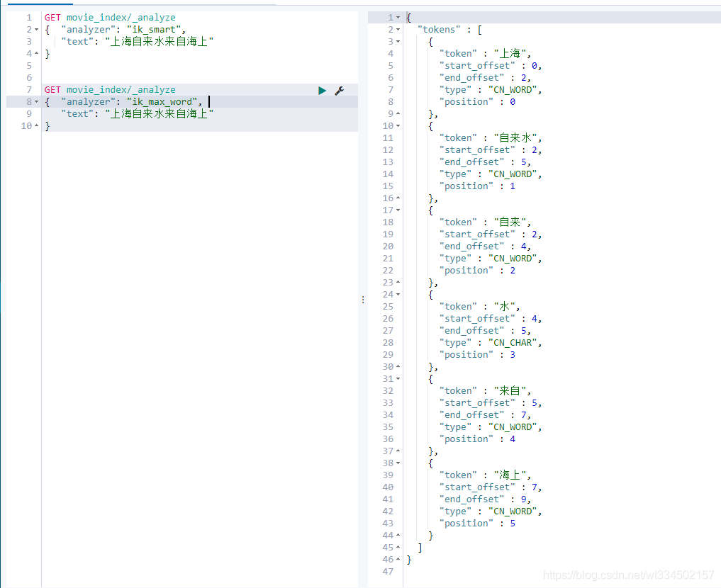Click "end_offset" : 9 on response line 41
The height and width of the screenshot is (588, 721).
483,499
